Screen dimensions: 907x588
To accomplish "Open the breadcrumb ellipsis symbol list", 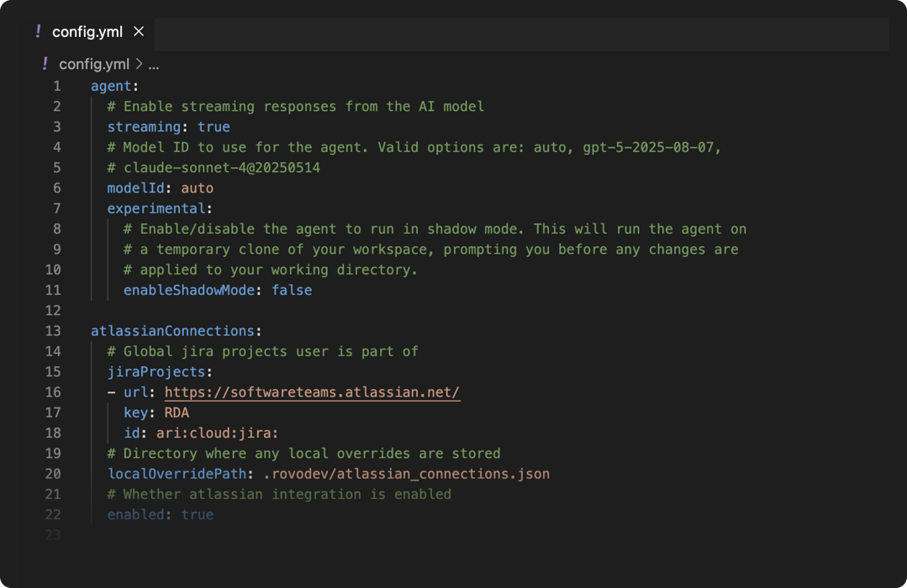I will (154, 64).
